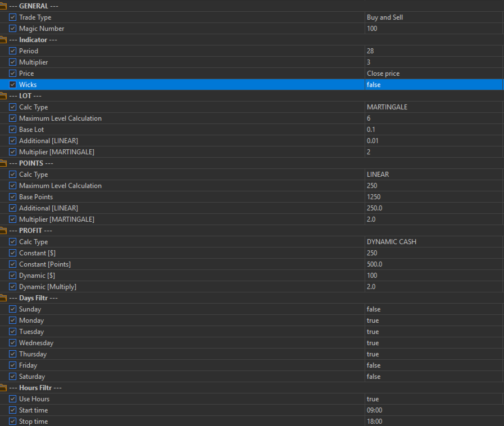Toggle the Stop time checkbox
Screen dimensions: 504x426
tap(12, 422)
